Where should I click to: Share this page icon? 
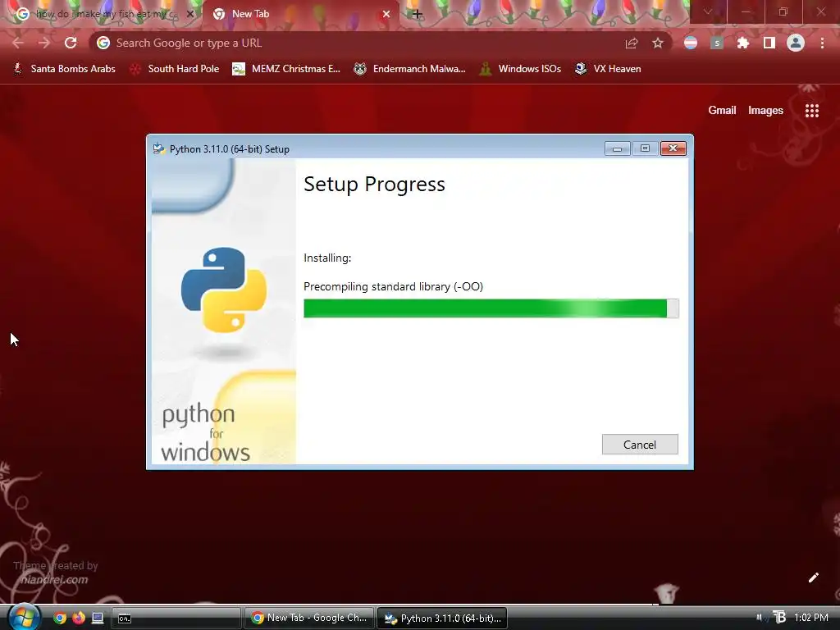pyautogui.click(x=632, y=43)
